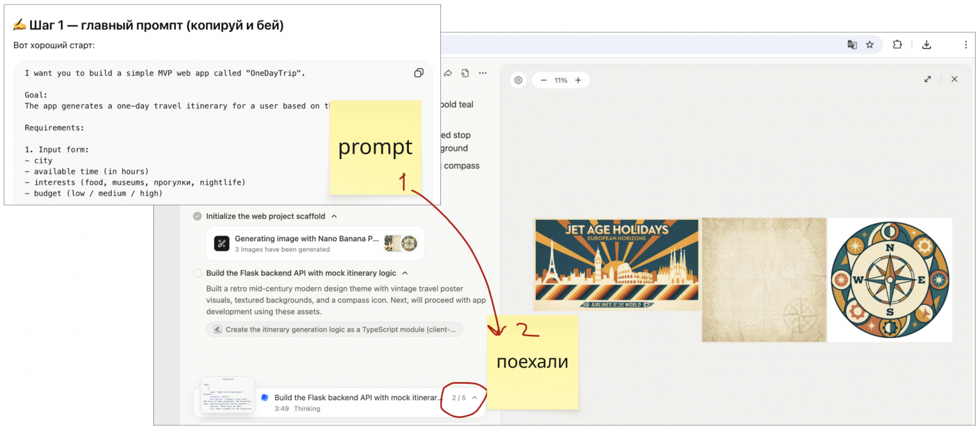The width and height of the screenshot is (980, 431).
Task: Open the itinerary code preview thumbnail
Action: pos(227,395)
